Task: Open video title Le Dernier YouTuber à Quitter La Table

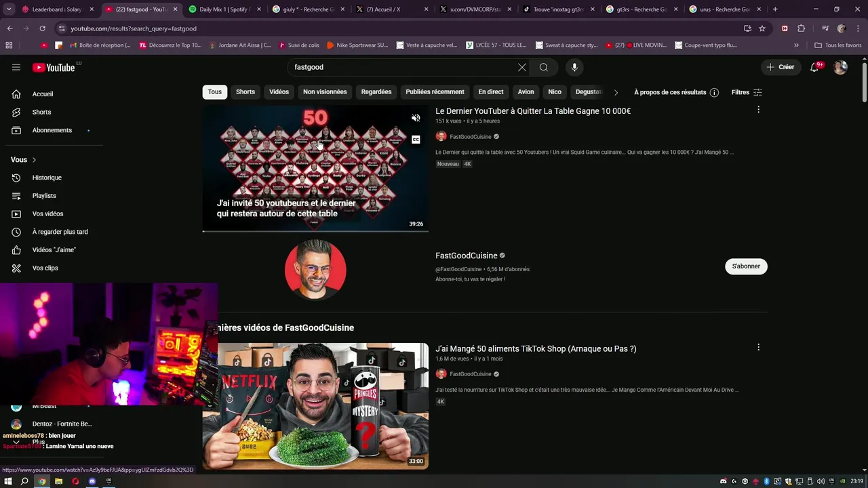Action: click(x=533, y=111)
